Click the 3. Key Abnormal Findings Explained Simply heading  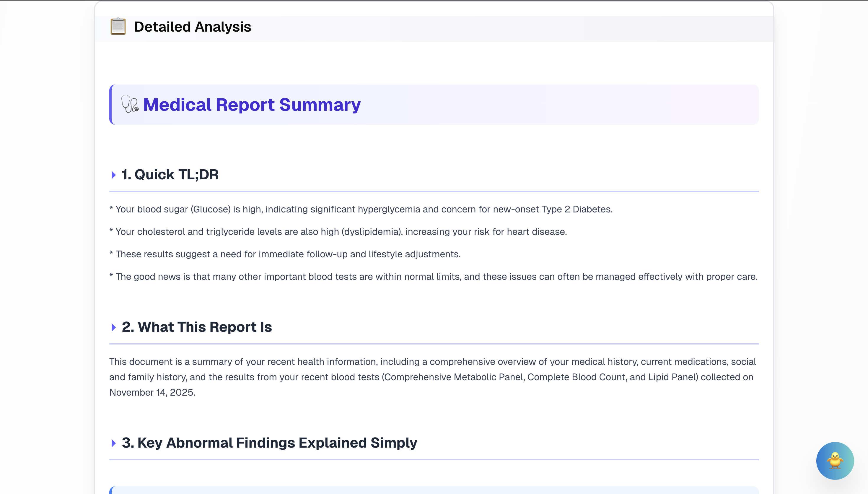tap(269, 443)
